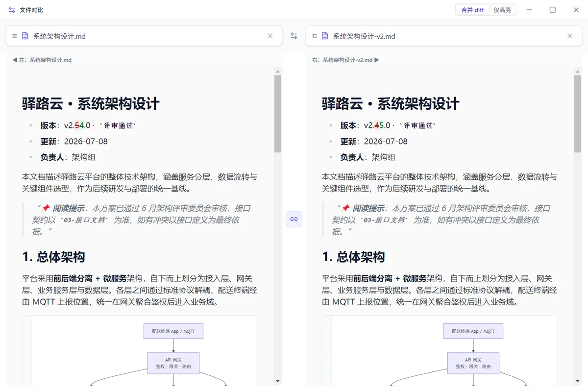Click the right pane version text v2.45.0
Screen dimensions: 588x392
377,125
